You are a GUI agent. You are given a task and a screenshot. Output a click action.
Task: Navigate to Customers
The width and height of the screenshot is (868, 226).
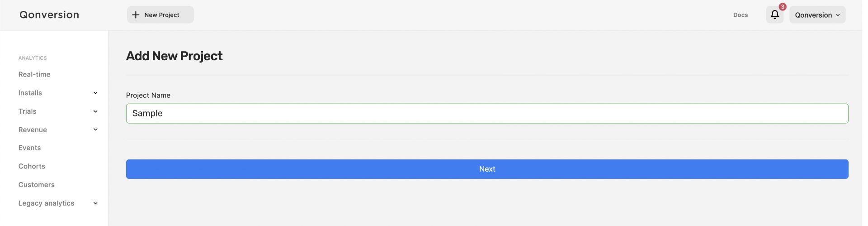37,185
